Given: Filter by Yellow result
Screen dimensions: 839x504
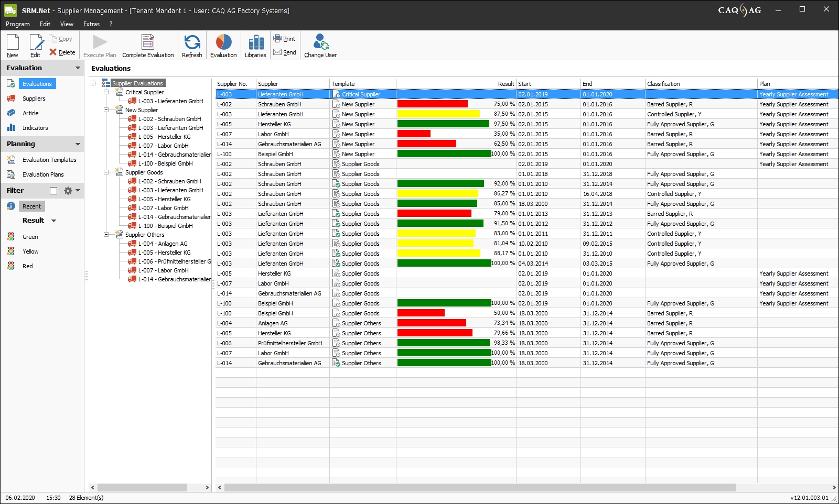Looking at the screenshot, I should click(30, 251).
